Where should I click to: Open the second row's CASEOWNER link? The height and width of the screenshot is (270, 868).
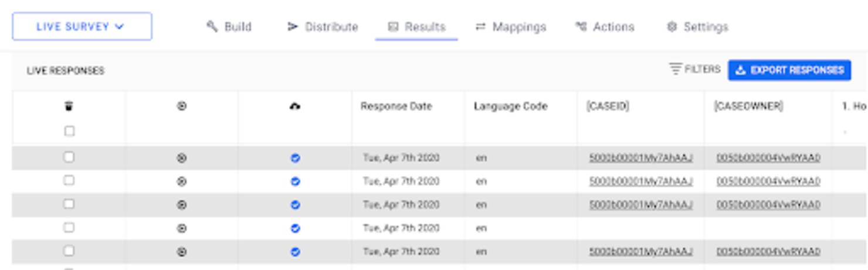point(768,181)
